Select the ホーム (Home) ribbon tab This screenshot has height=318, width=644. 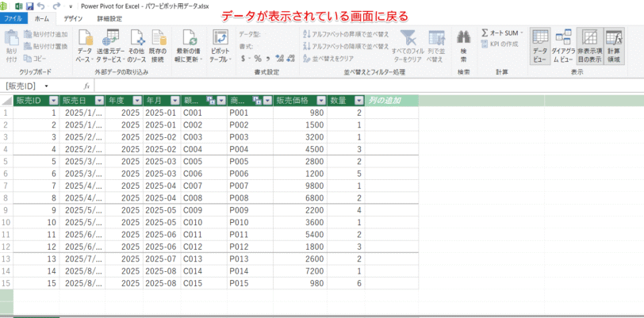coord(42,18)
